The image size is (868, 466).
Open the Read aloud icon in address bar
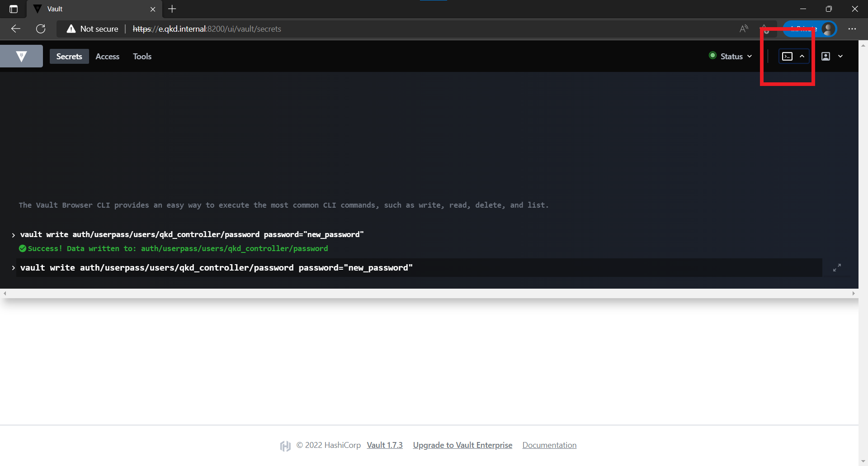point(744,29)
